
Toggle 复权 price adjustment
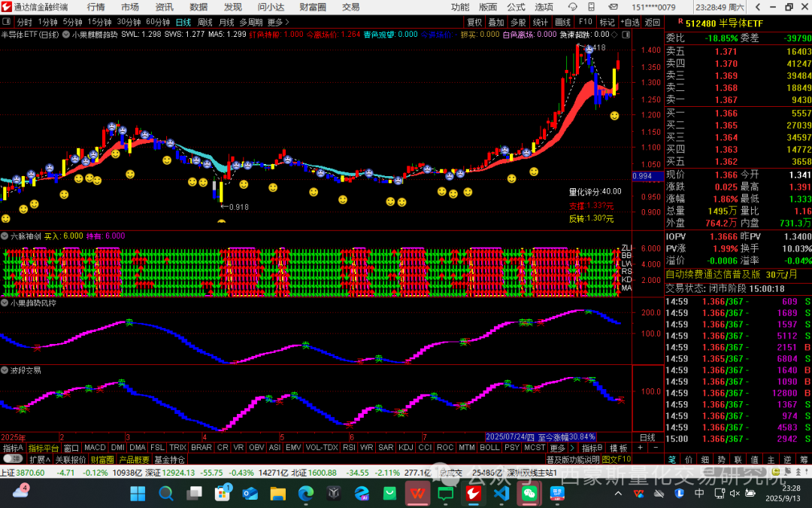(x=475, y=23)
